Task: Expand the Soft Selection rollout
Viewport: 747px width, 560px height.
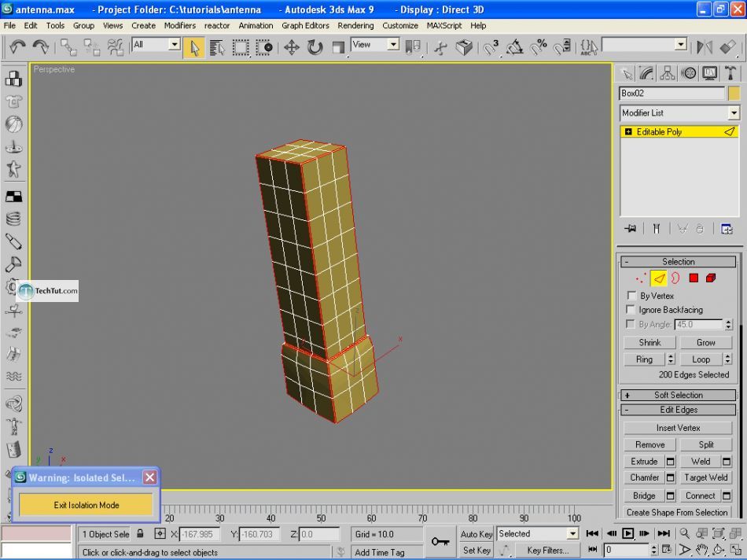Action: pos(679,395)
